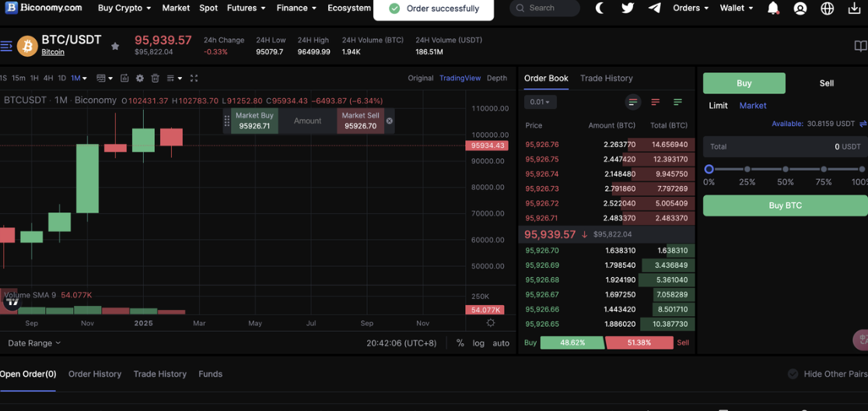Click the download app icon

point(854,9)
